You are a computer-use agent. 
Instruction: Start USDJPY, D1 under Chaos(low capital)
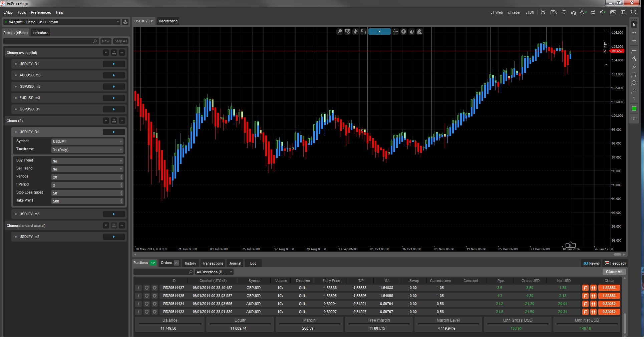click(114, 64)
